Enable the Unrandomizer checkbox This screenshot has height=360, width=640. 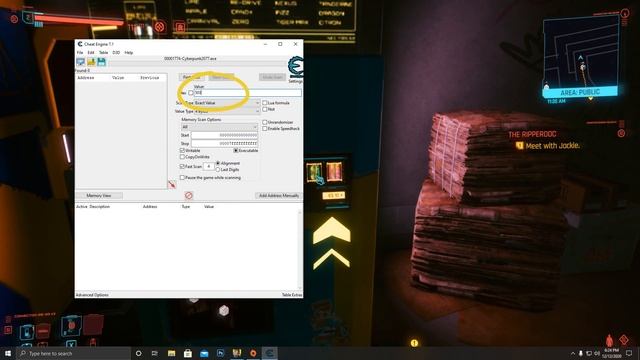(264, 122)
